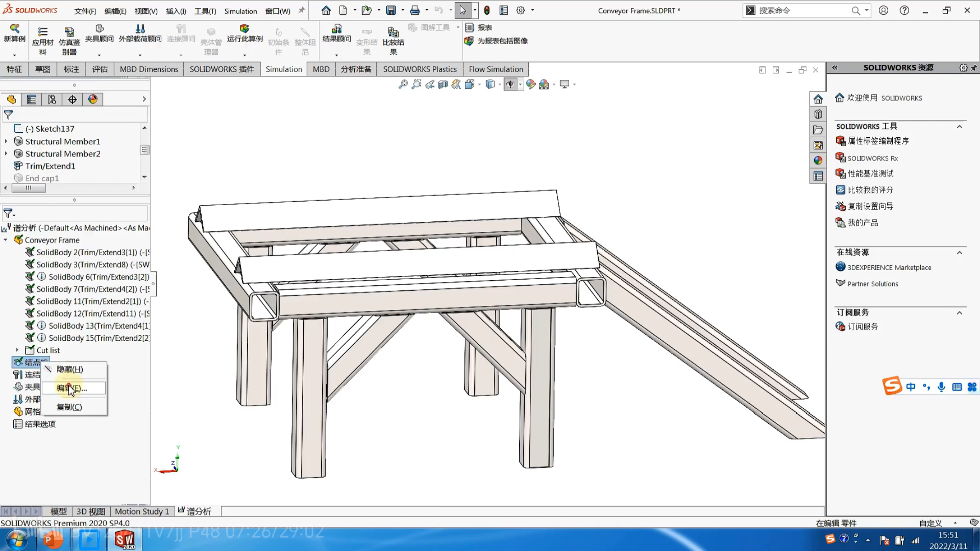Viewport: 980px width, 551px height.
Task: Open the 文件(F) menu
Action: (x=85, y=11)
